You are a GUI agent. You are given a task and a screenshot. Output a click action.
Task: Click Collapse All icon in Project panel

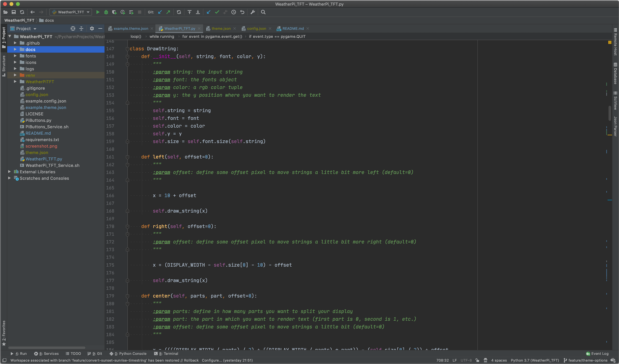pos(81,29)
